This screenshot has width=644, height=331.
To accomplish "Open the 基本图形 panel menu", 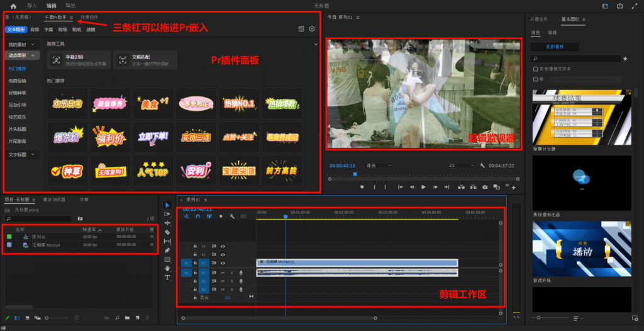I will [584, 20].
